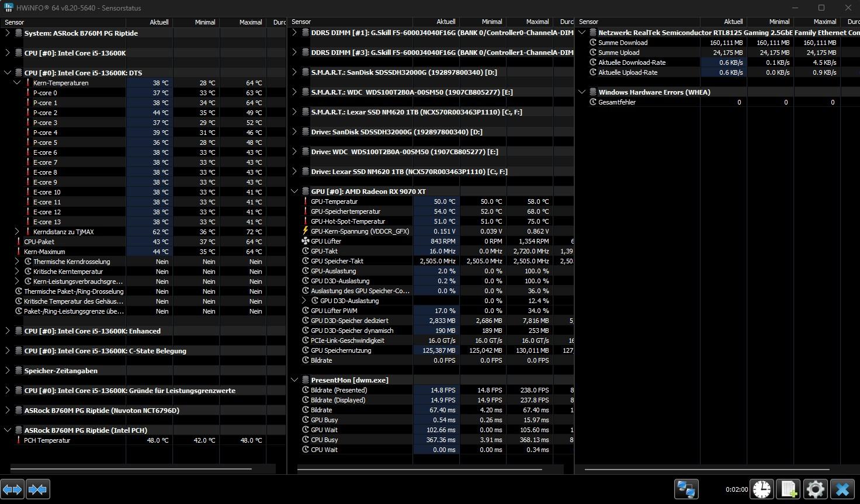Expand Drive: Lexar SSD NM620 1TB section

[x=294, y=172]
